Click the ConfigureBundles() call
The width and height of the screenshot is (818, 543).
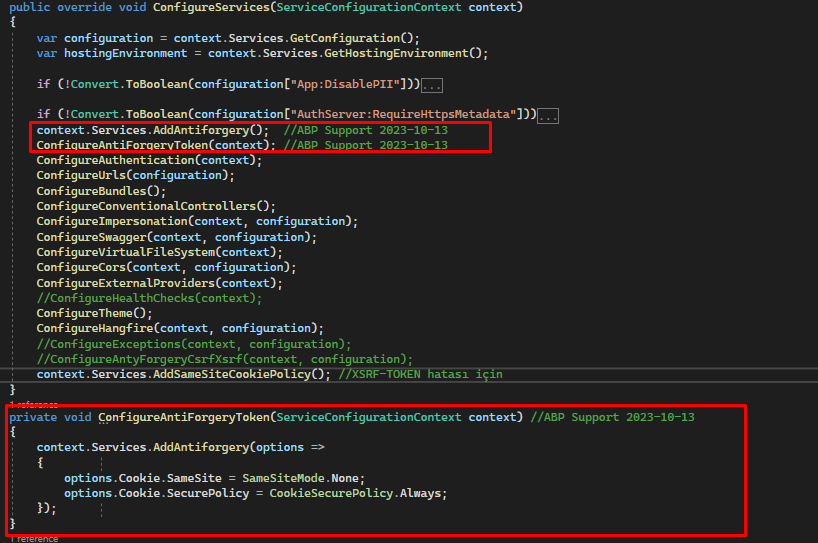click(x=100, y=191)
